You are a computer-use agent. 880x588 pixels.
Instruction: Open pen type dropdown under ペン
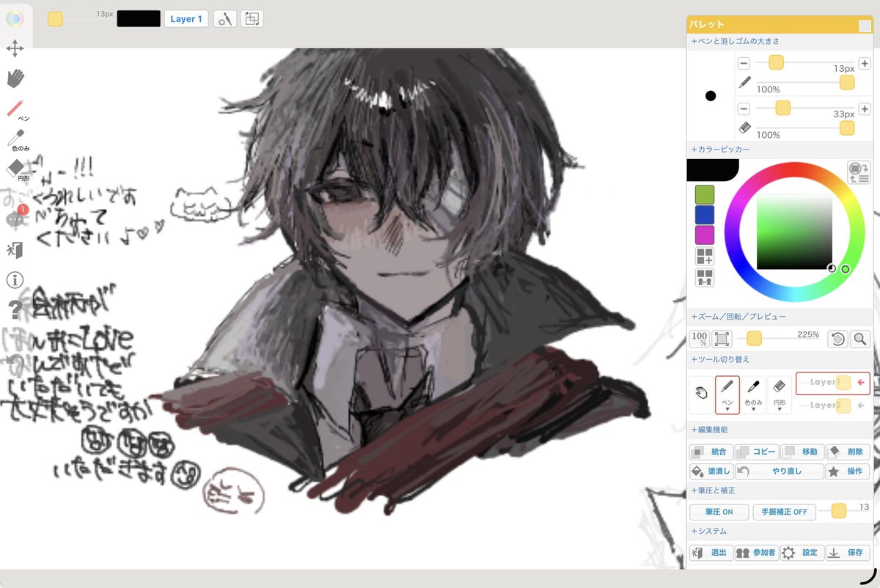[727, 409]
